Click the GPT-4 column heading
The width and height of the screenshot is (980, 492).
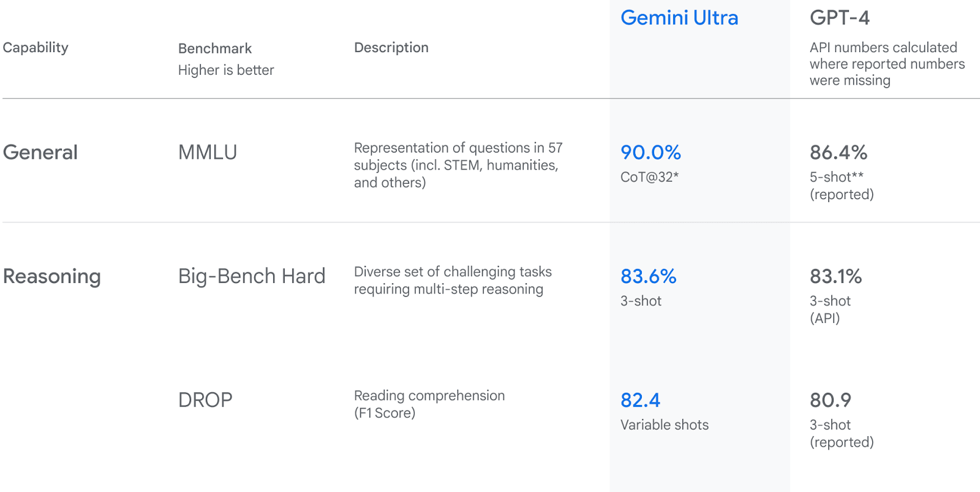[x=839, y=18]
